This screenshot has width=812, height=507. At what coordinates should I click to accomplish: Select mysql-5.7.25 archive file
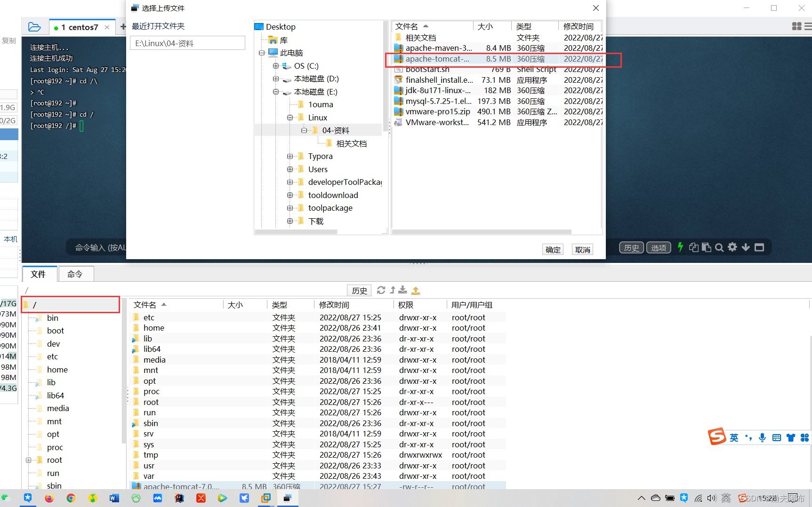[x=498, y=101]
